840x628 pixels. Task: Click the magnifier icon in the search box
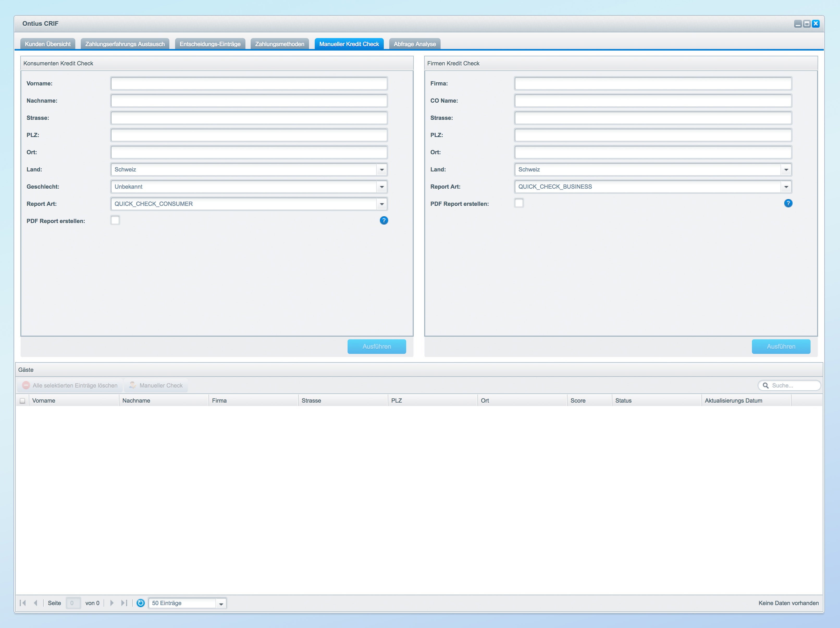click(x=765, y=385)
